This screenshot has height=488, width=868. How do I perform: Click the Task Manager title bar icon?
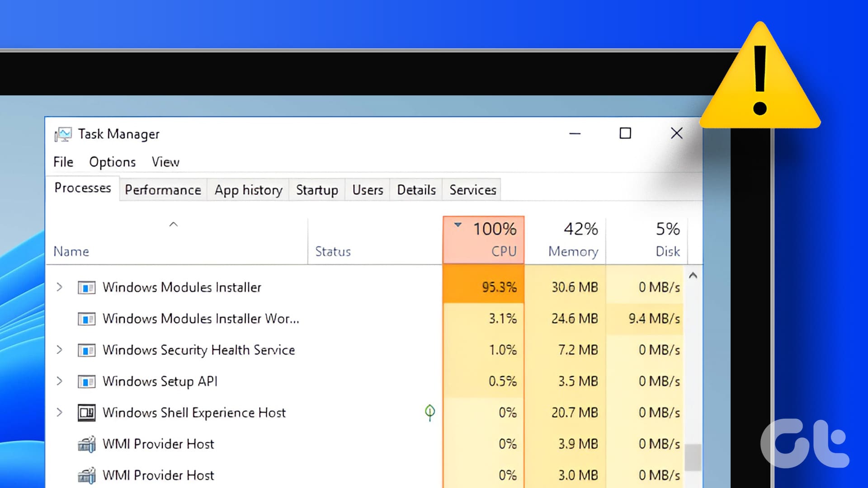pos(63,134)
